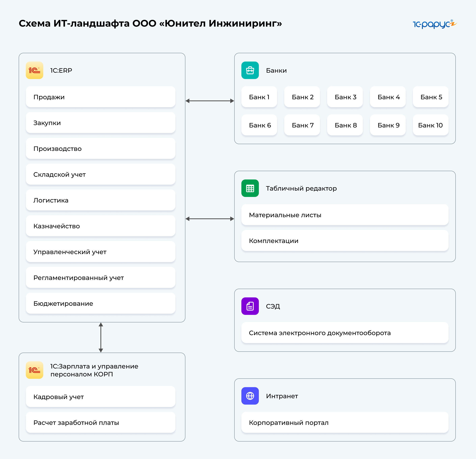
Task: Click the 1C:Зарплата и управление персоналом icon
Action: [35, 370]
